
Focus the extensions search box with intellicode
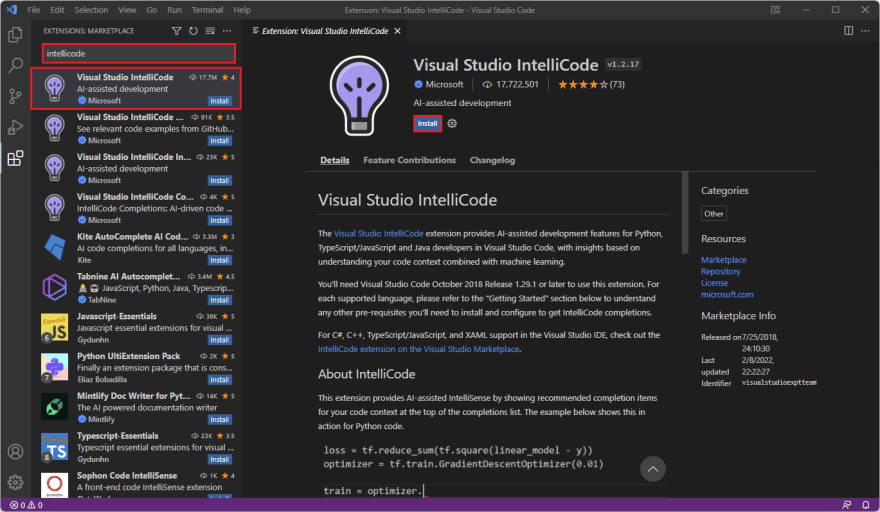click(x=139, y=53)
